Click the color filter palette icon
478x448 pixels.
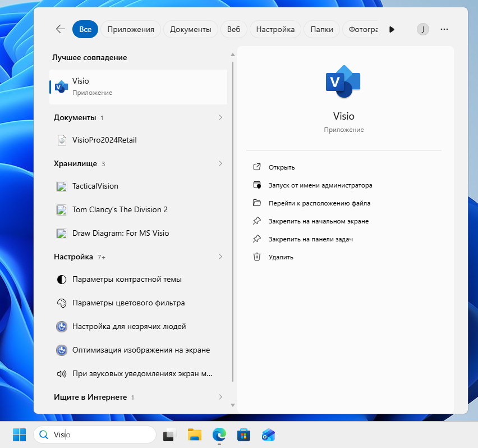click(62, 303)
